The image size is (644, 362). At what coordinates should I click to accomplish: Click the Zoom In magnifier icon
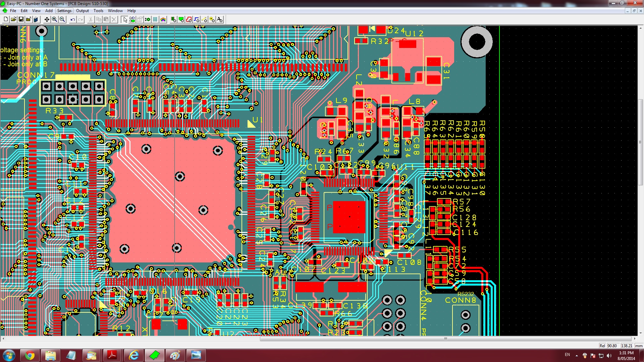(x=54, y=19)
